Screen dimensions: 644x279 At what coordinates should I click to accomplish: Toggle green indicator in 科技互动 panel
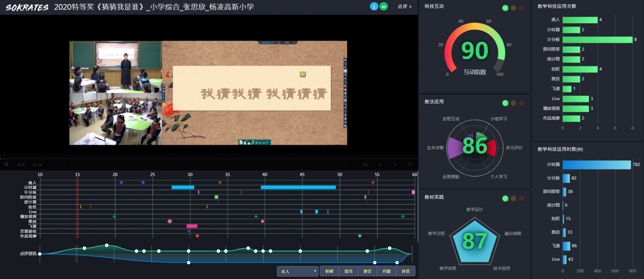click(x=505, y=8)
